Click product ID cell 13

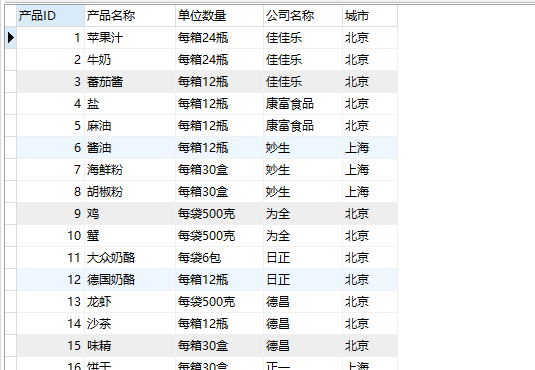(50, 302)
